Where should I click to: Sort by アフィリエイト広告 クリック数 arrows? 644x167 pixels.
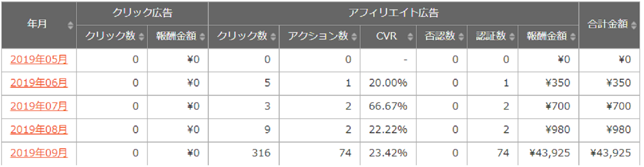pyautogui.click(x=273, y=37)
